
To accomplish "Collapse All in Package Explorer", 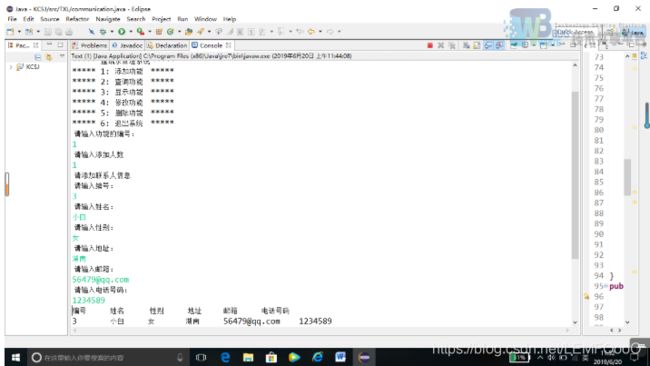I will point(38,57).
